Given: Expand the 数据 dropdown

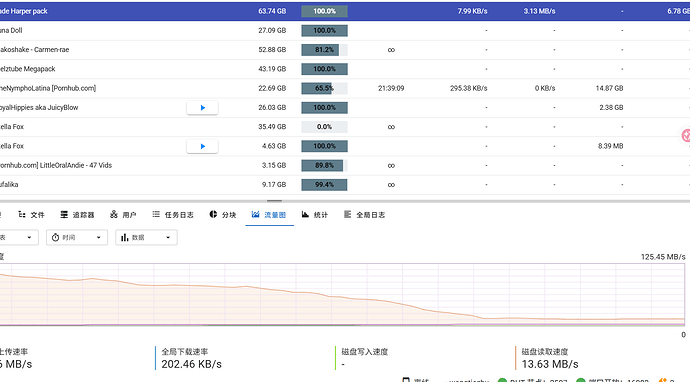Looking at the screenshot, I should tap(146, 238).
